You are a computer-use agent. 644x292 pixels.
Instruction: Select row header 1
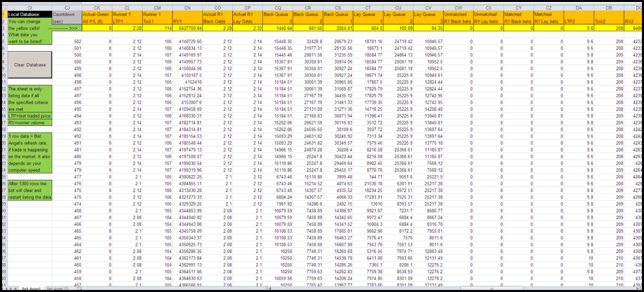pos(5,14)
